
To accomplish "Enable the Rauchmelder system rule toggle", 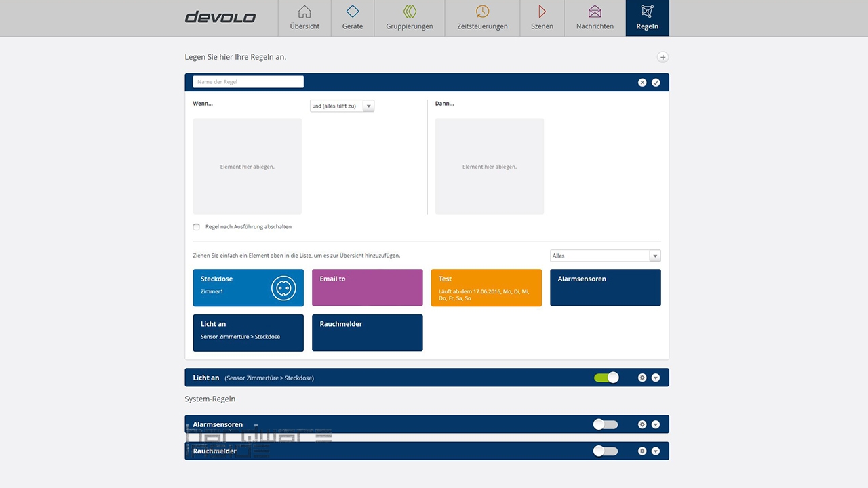I will 606,451.
